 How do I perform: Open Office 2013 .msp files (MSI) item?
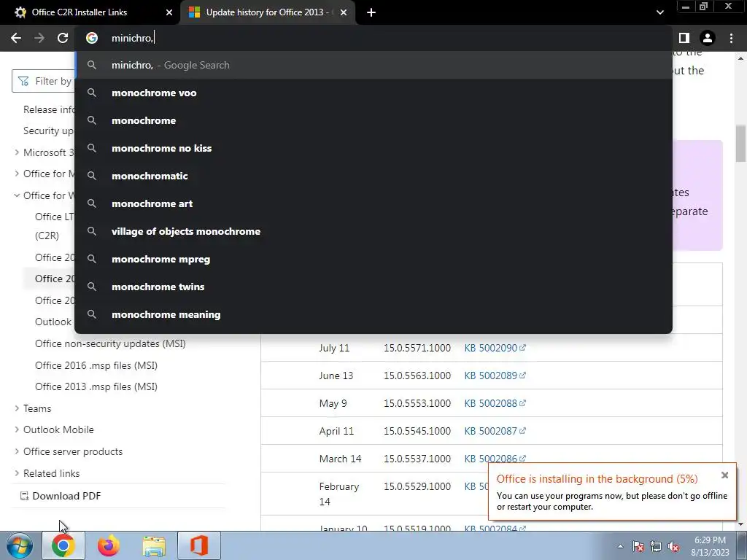[x=96, y=386]
